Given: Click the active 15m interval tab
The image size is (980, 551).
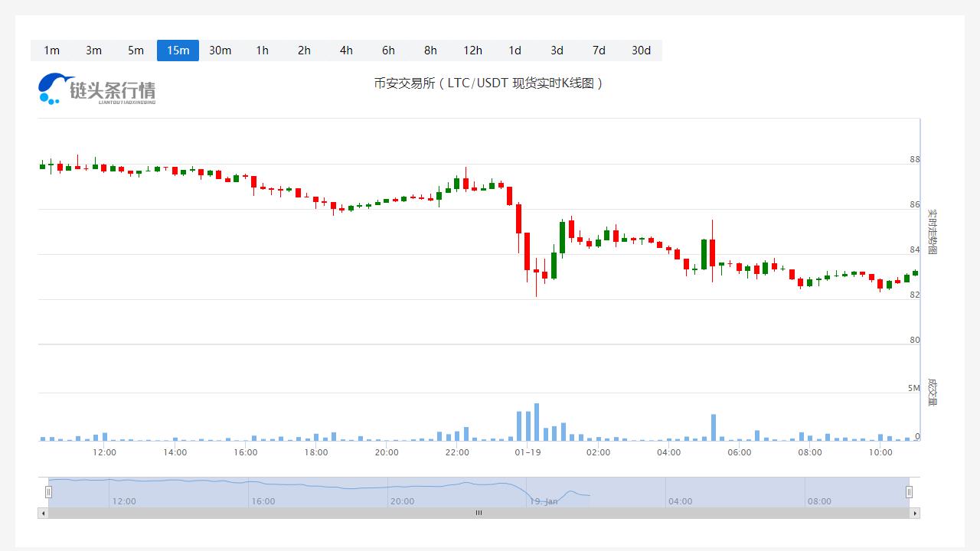Looking at the screenshot, I should 178,51.
